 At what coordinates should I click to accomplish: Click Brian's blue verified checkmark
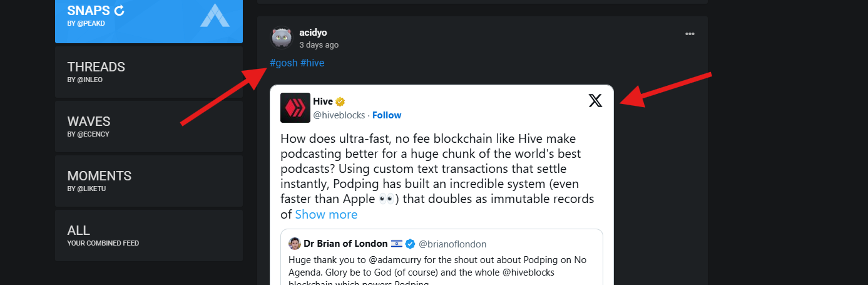coord(411,244)
